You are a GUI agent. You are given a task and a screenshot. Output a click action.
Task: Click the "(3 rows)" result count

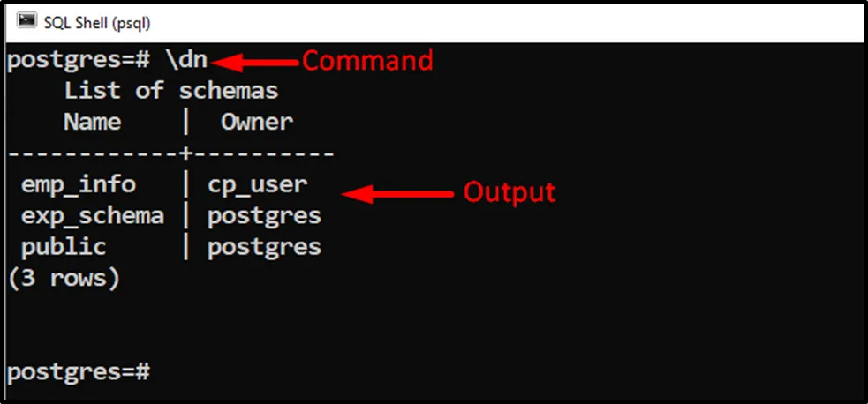click(x=63, y=278)
